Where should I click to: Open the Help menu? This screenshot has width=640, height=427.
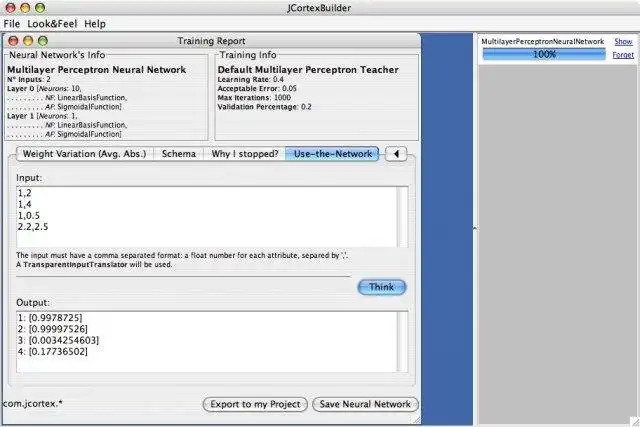[95, 24]
